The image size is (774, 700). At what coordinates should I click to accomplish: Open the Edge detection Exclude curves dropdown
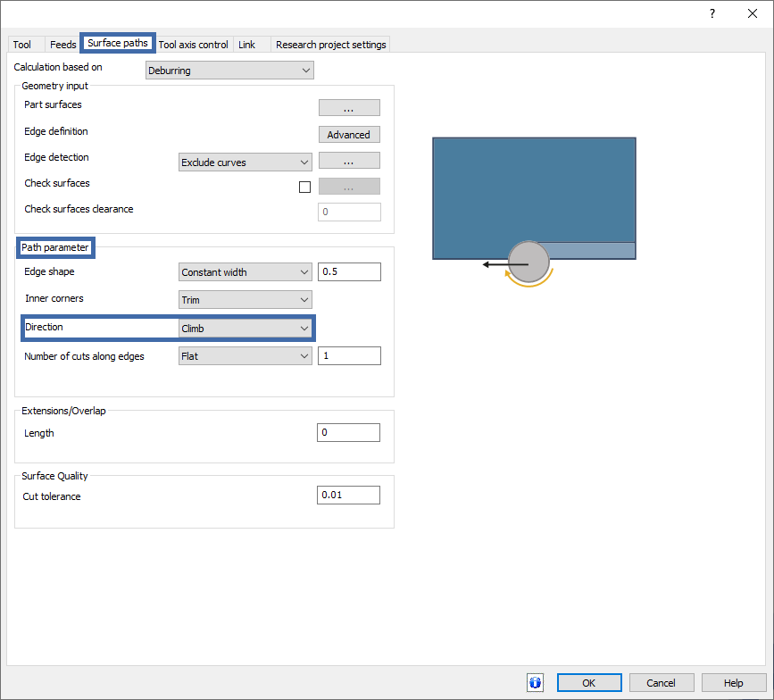[245, 162]
